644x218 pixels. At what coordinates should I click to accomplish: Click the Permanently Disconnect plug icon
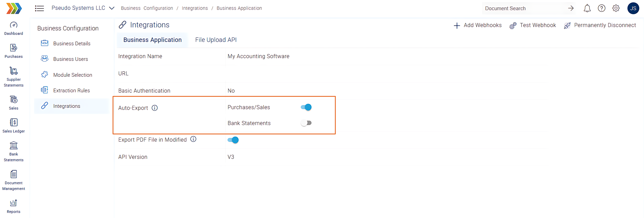coord(567,26)
